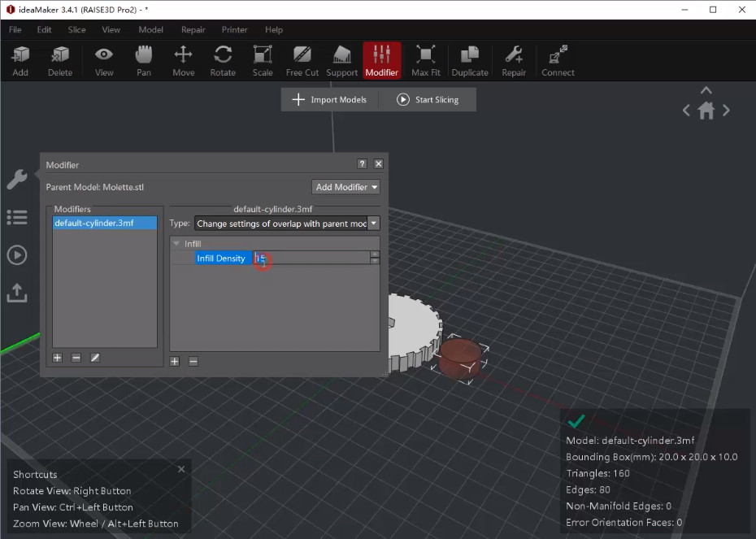Open the Support tool

(x=342, y=61)
